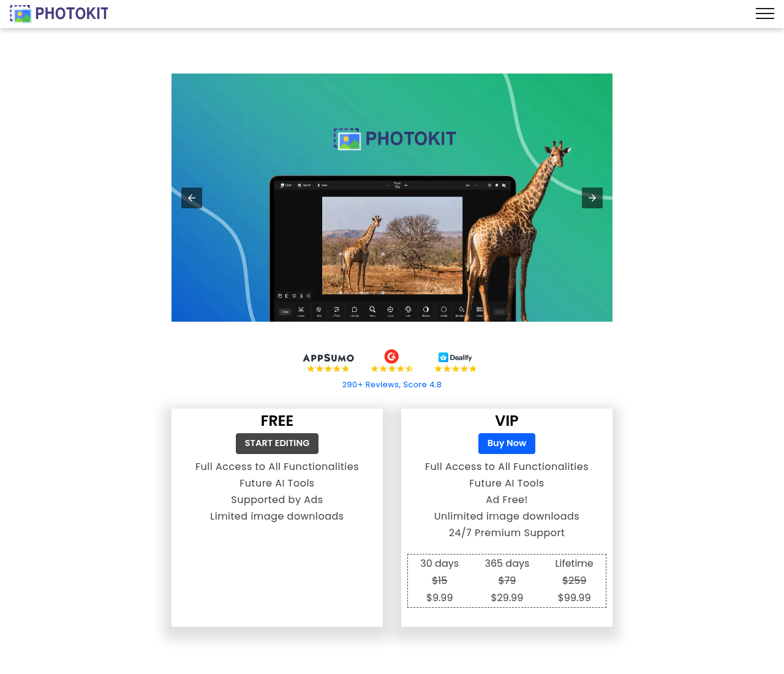Screen dimensions: 784x674
Task: Select the 30 days pricing option
Action: 440,563
